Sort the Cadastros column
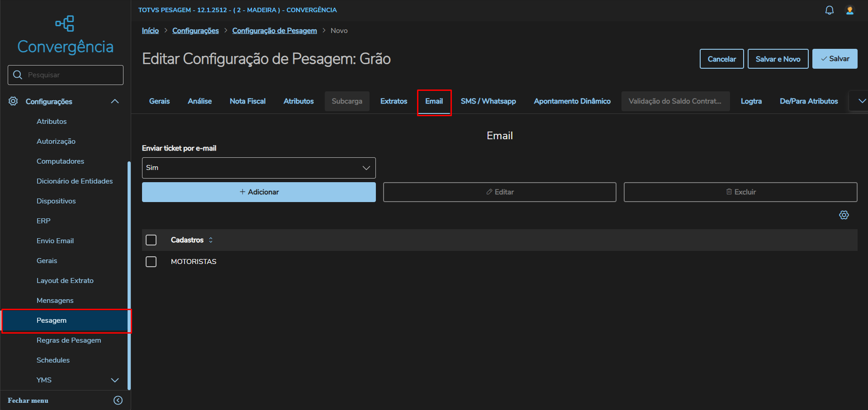This screenshot has height=410, width=868. tap(211, 240)
